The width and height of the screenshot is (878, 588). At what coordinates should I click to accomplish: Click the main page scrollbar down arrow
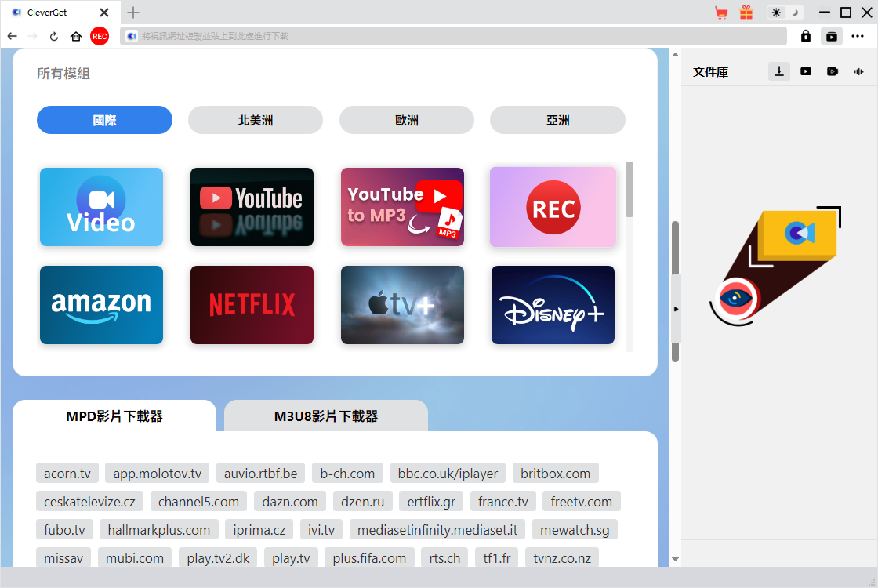click(675, 559)
